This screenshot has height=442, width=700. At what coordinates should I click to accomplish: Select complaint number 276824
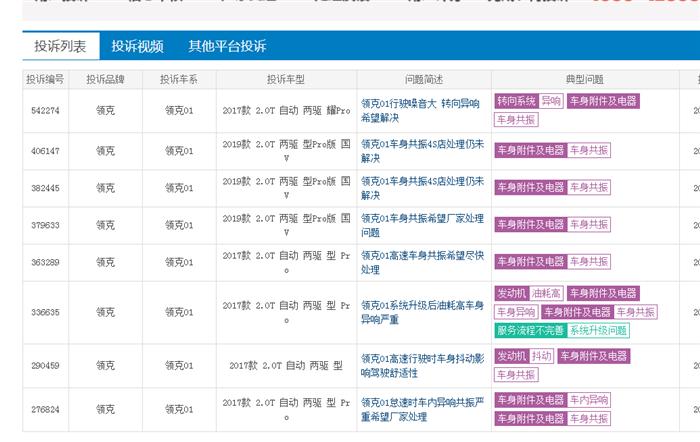coord(45,409)
